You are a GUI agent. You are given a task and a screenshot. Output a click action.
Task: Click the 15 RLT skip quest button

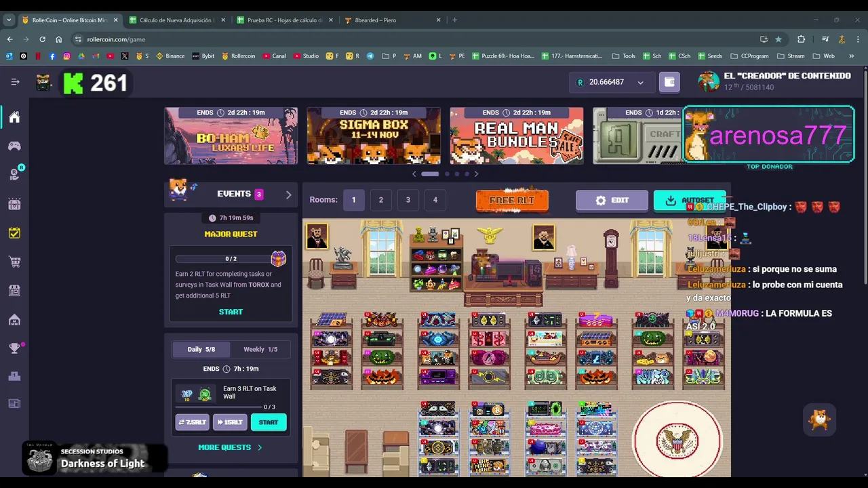click(230, 422)
